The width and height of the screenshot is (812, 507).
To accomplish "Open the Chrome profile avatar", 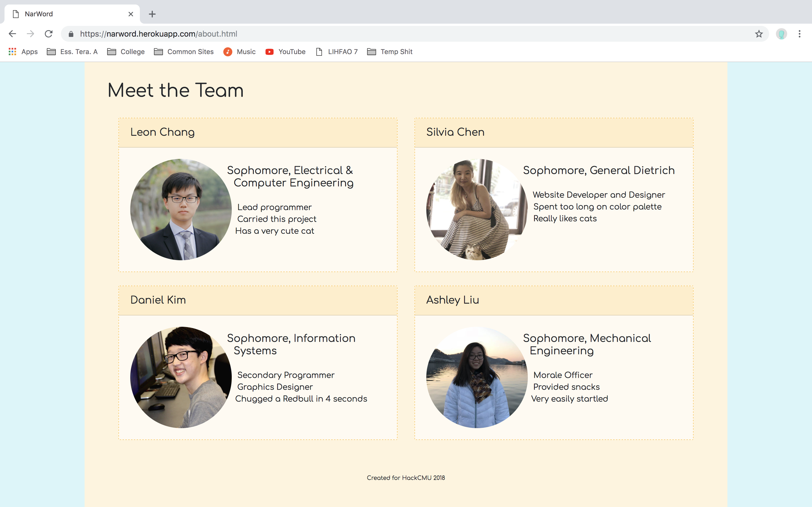I will (781, 34).
